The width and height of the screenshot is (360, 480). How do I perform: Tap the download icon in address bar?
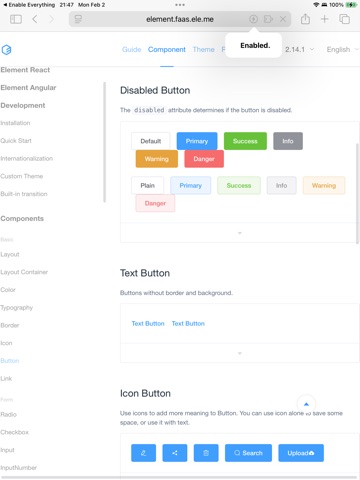pos(253,19)
